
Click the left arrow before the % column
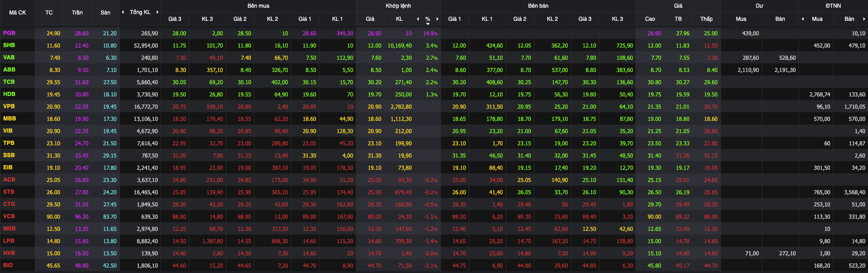coord(418,19)
